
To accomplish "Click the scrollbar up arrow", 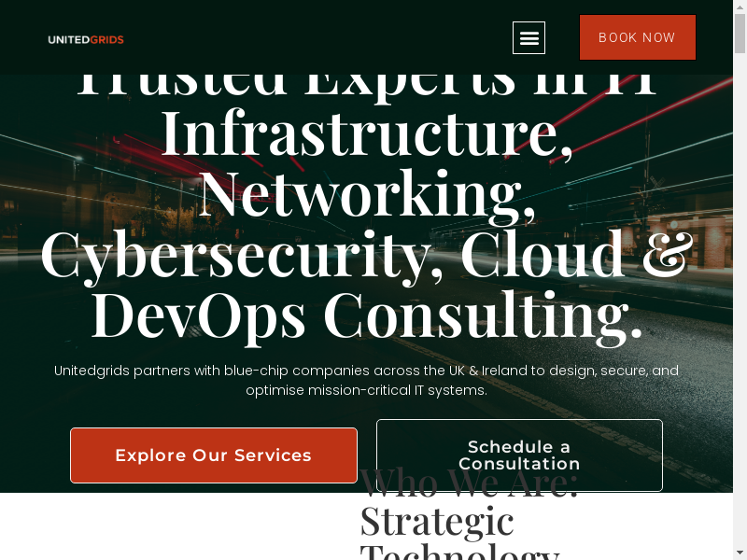I will pos(740,6).
